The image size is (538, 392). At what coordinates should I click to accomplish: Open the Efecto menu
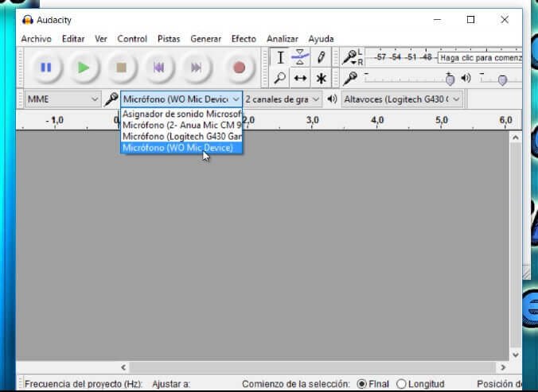click(x=244, y=39)
